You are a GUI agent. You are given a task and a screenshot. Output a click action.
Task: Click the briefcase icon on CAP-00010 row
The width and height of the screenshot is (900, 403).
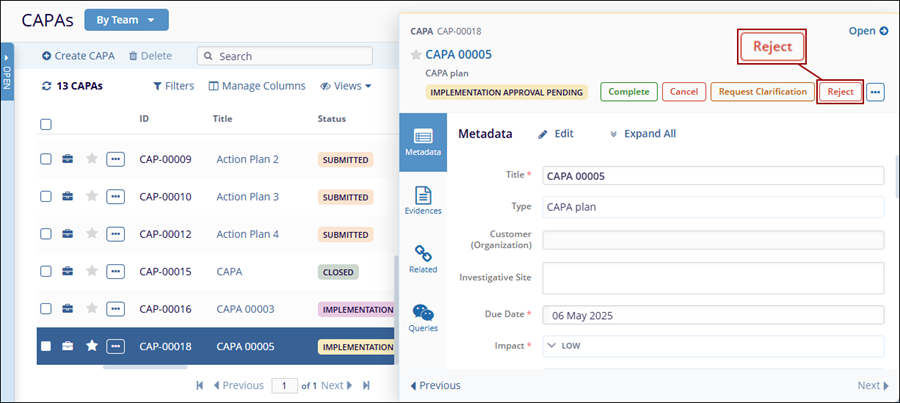[x=68, y=197]
